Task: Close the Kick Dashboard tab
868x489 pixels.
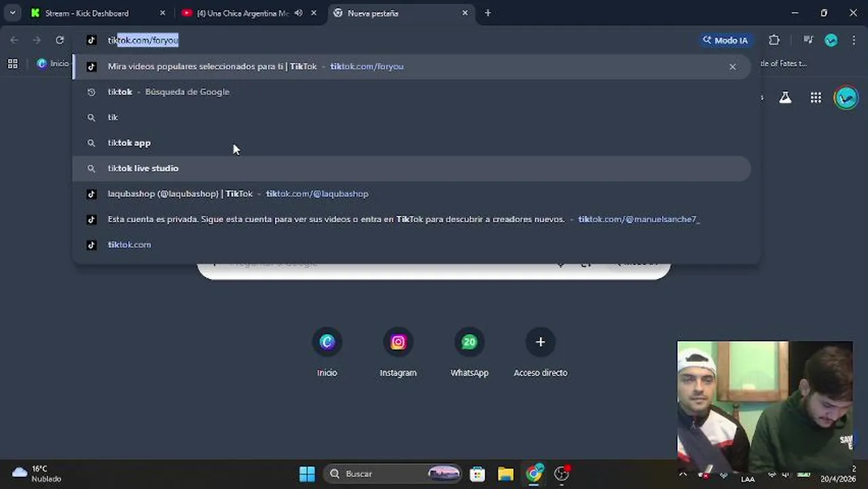Action: [162, 13]
